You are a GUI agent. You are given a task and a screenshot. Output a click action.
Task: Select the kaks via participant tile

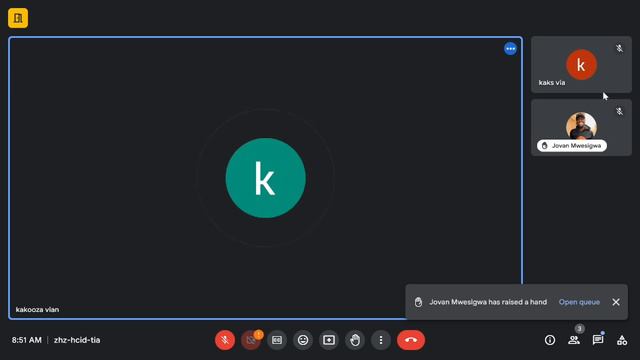click(581, 64)
